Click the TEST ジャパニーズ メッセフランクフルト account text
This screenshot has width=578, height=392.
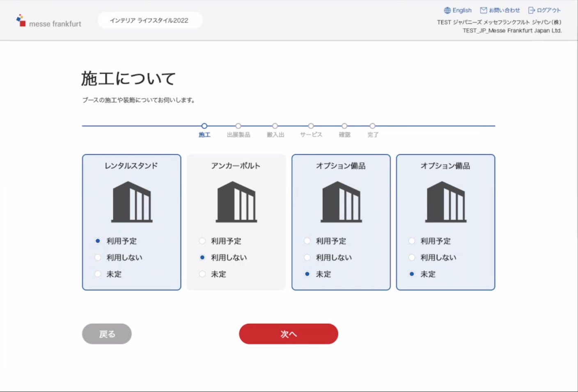point(499,22)
